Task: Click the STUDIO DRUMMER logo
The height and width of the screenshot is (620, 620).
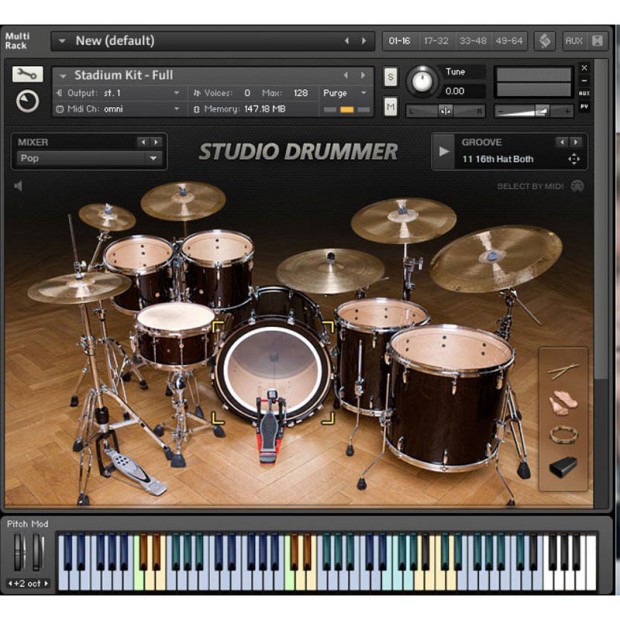Action: click(298, 152)
